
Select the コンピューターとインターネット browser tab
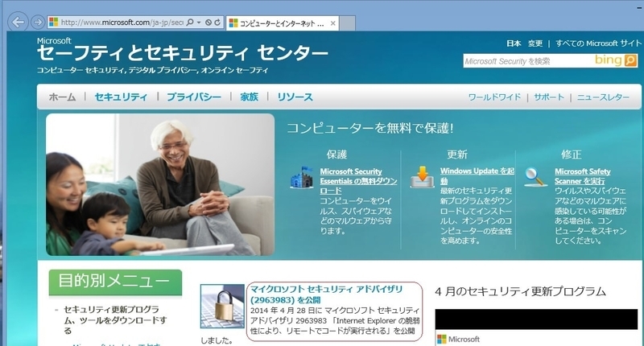[283, 23]
